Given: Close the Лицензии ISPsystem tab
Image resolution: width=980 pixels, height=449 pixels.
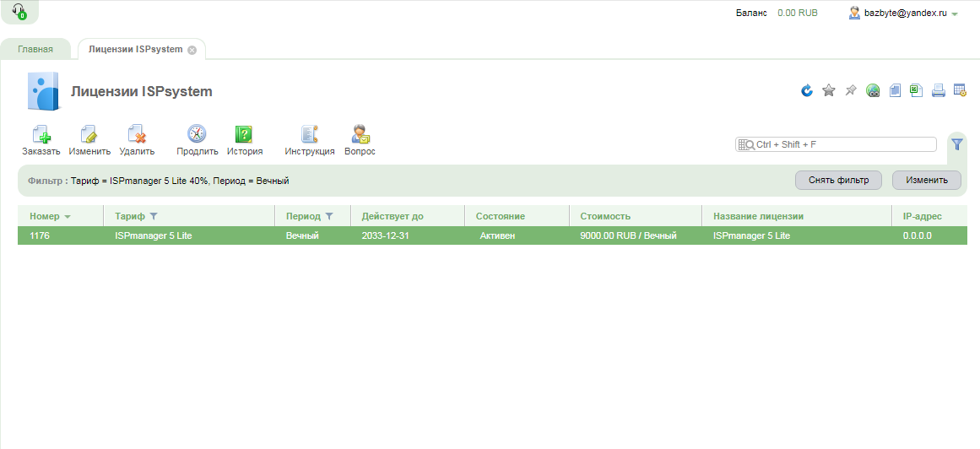Looking at the screenshot, I should [x=192, y=50].
